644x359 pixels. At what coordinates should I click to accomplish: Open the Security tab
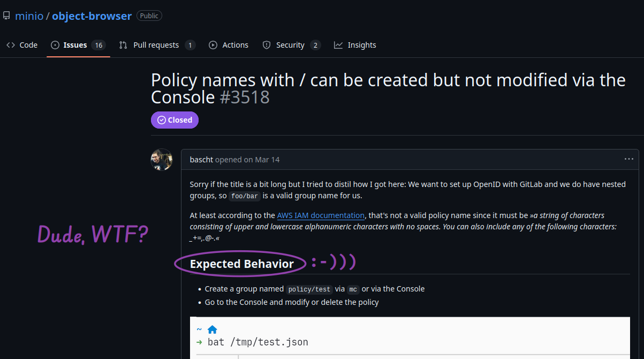coord(291,45)
